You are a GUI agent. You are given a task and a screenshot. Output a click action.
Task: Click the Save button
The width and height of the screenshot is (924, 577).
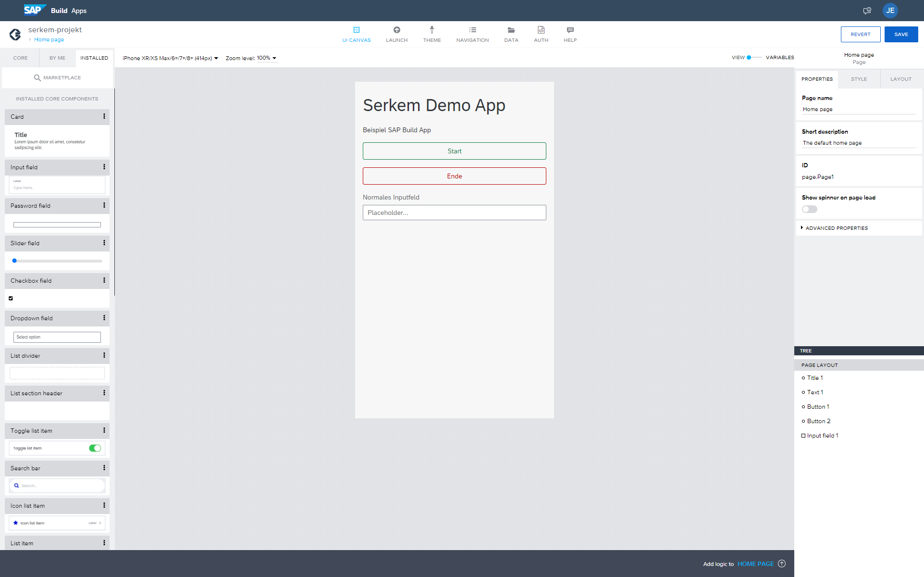point(901,34)
